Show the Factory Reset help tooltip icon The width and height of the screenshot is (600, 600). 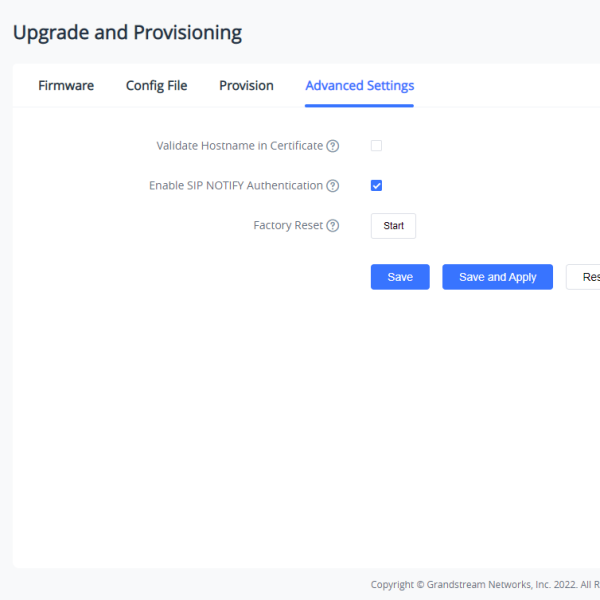coord(333,226)
